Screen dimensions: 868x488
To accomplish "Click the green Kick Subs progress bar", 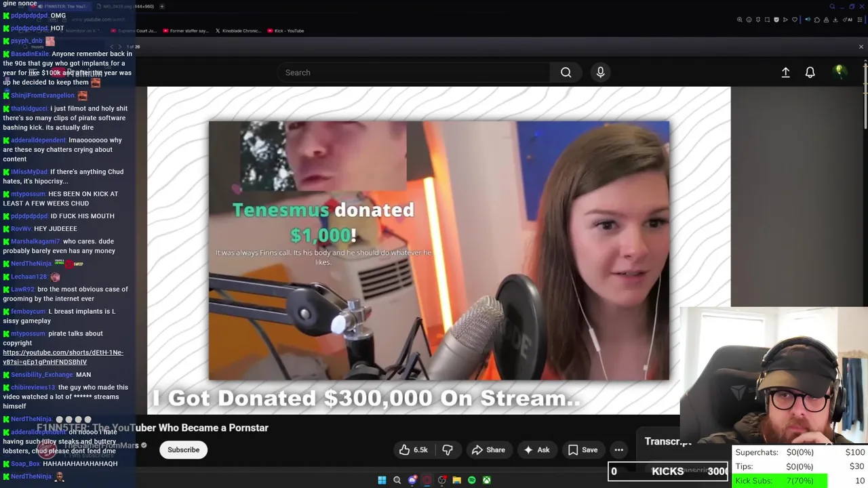I will tap(780, 481).
